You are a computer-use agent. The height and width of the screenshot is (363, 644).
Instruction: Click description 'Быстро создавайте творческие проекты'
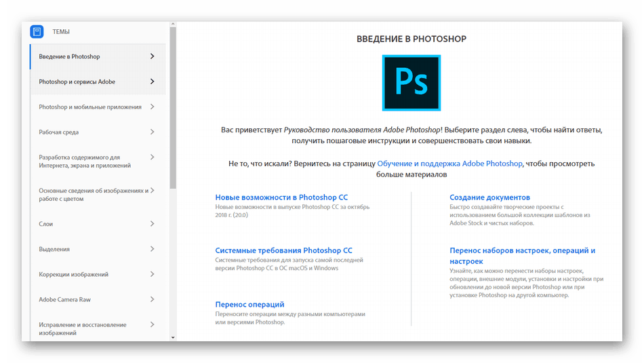tap(519, 214)
